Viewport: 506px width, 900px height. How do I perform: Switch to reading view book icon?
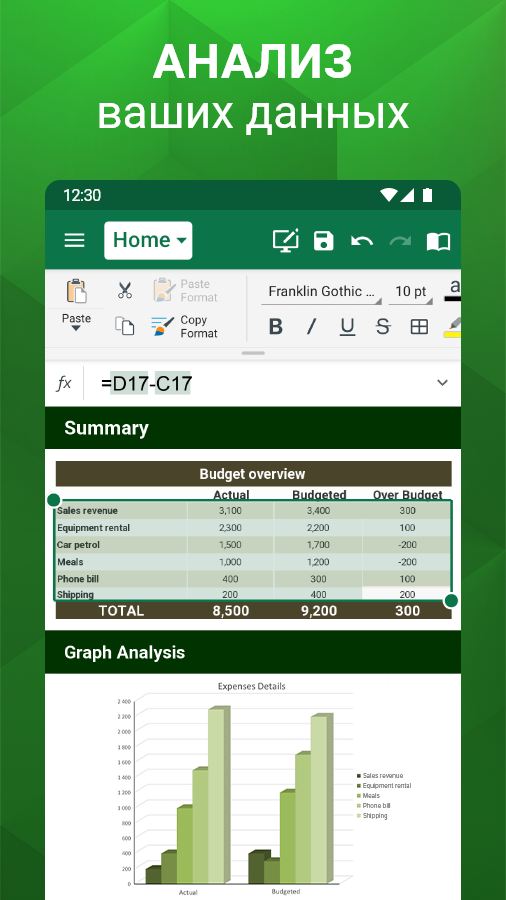[438, 242]
